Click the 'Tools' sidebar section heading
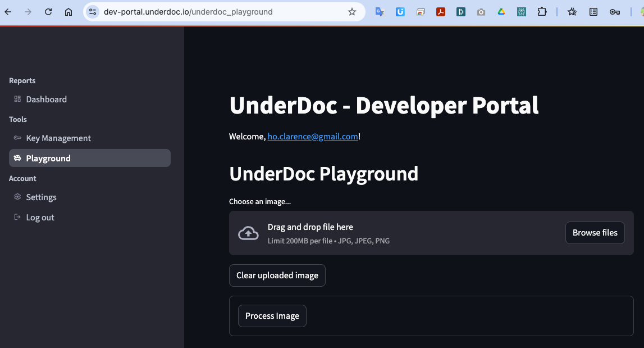644x348 pixels. point(17,119)
